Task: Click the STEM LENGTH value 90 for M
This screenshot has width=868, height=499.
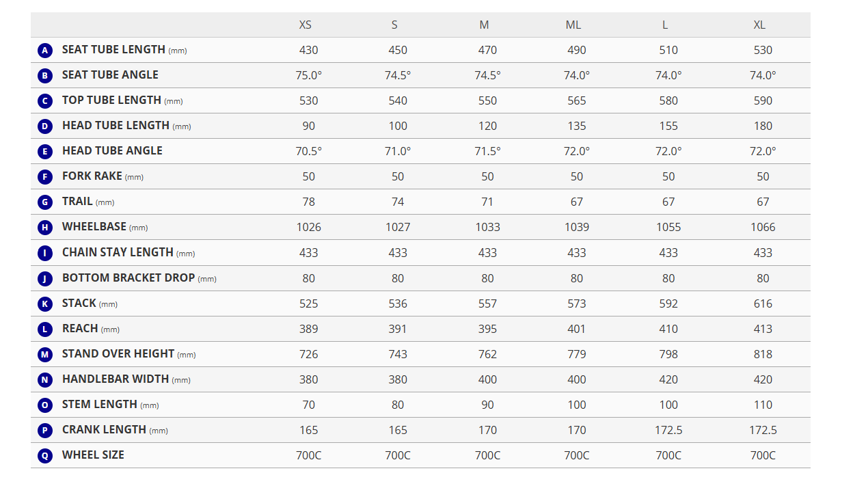Action: tap(487, 405)
